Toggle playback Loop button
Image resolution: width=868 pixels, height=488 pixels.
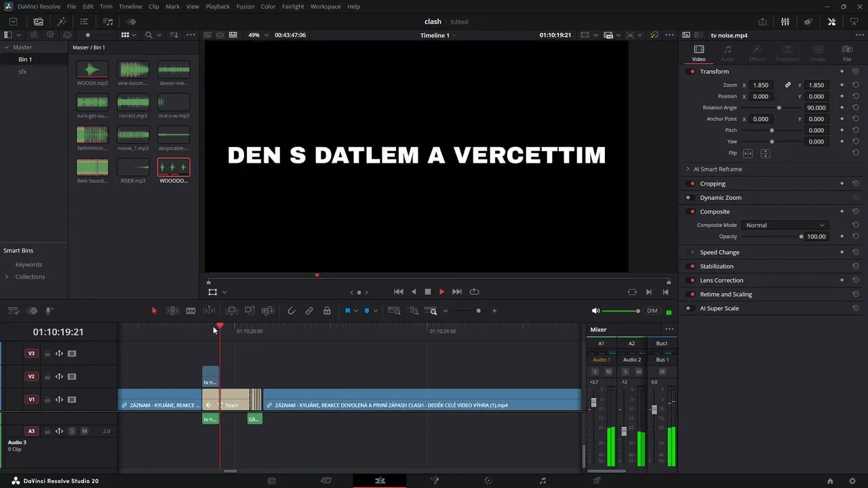pyautogui.click(x=475, y=291)
